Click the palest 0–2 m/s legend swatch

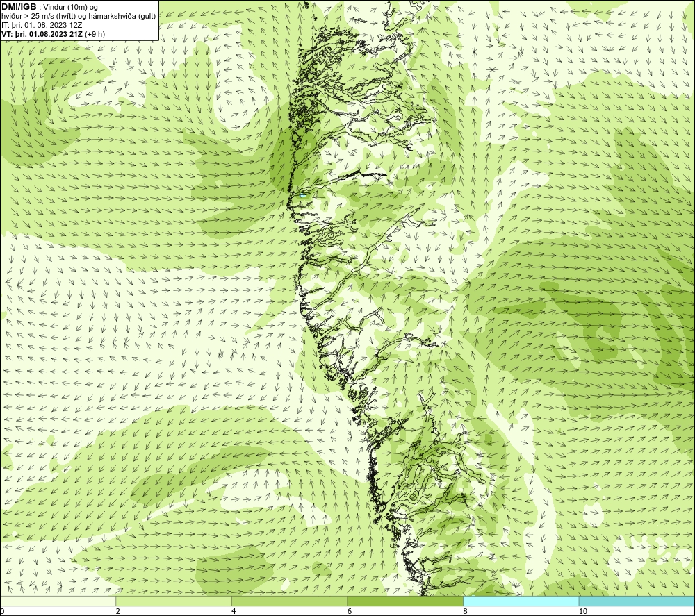tap(58, 601)
